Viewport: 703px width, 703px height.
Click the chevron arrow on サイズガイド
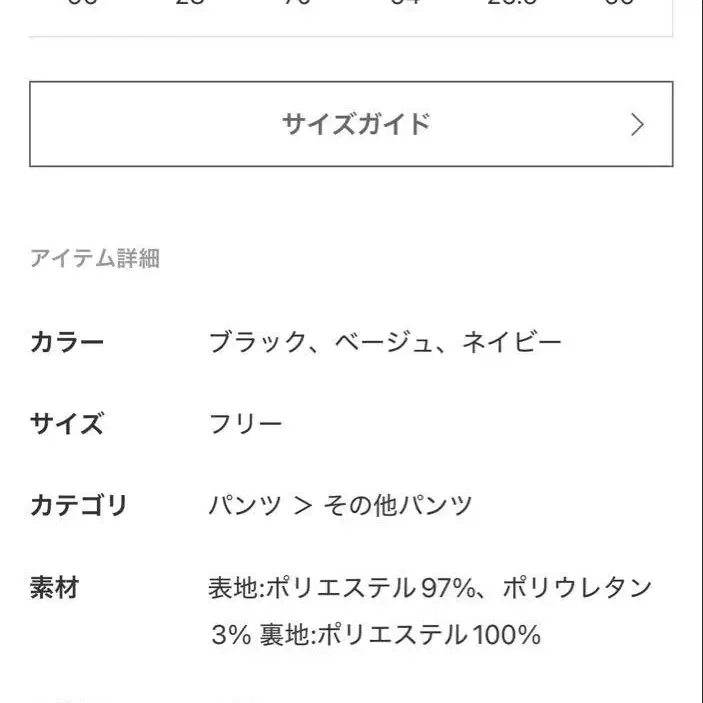(x=637, y=125)
